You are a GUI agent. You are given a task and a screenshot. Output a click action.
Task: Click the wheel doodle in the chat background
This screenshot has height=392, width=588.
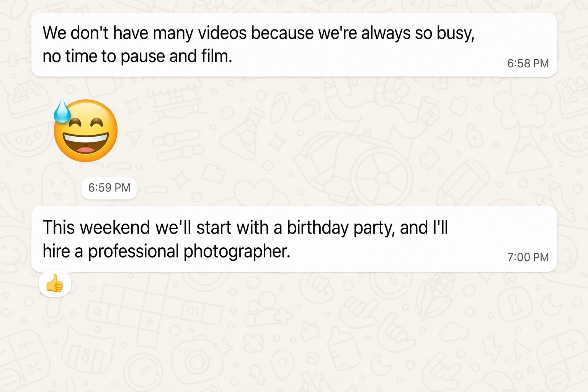[x=381, y=177]
